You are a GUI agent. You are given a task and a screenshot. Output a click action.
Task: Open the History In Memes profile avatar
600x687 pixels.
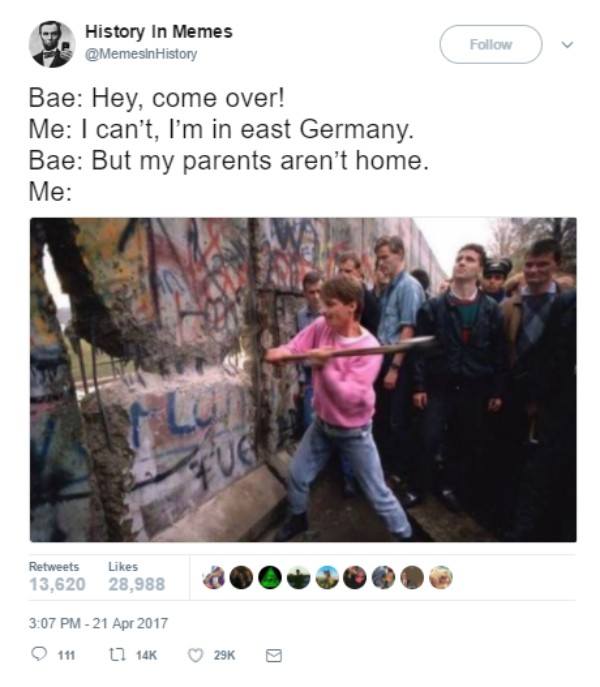pyautogui.click(x=52, y=44)
